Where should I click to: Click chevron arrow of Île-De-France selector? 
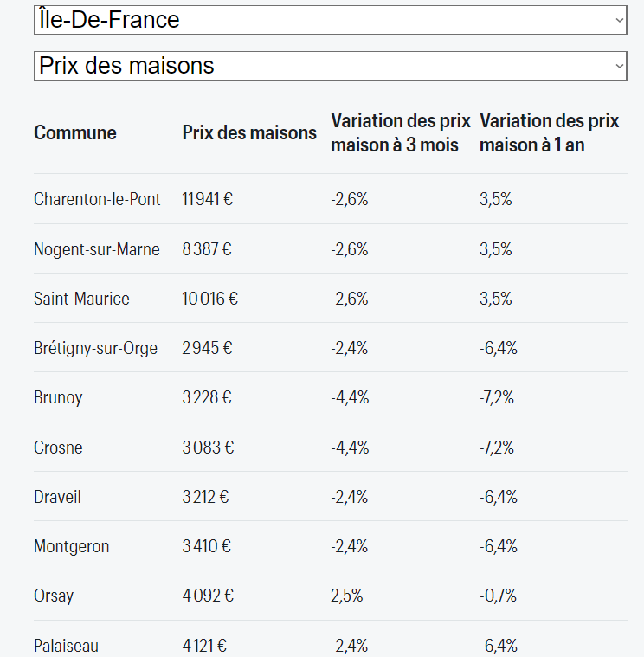click(x=619, y=20)
